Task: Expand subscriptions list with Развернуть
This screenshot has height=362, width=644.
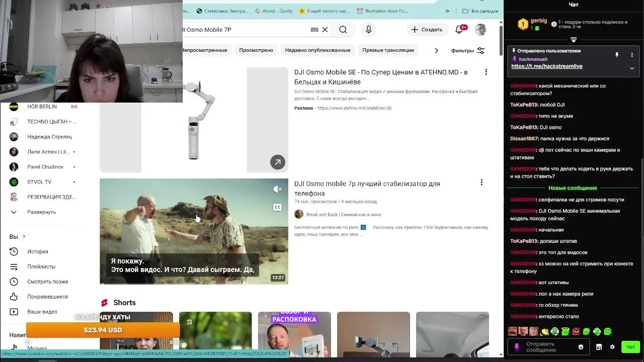Action: 41,212
